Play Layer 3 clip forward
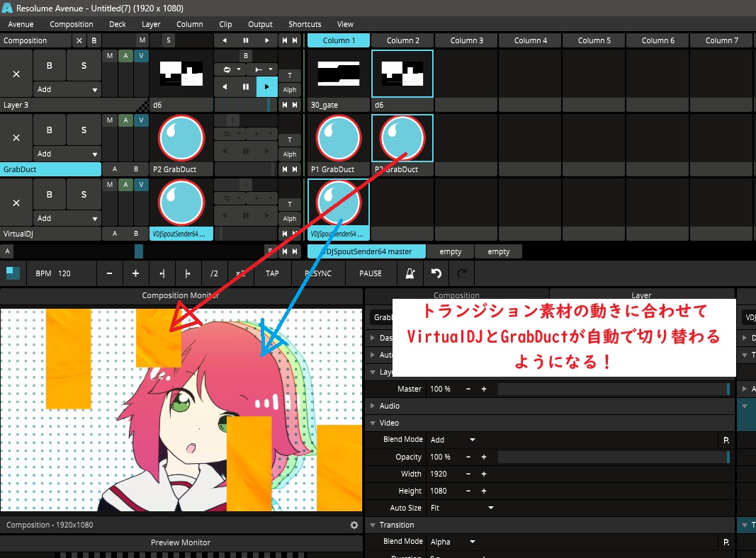This screenshot has width=756, height=558. [x=266, y=87]
